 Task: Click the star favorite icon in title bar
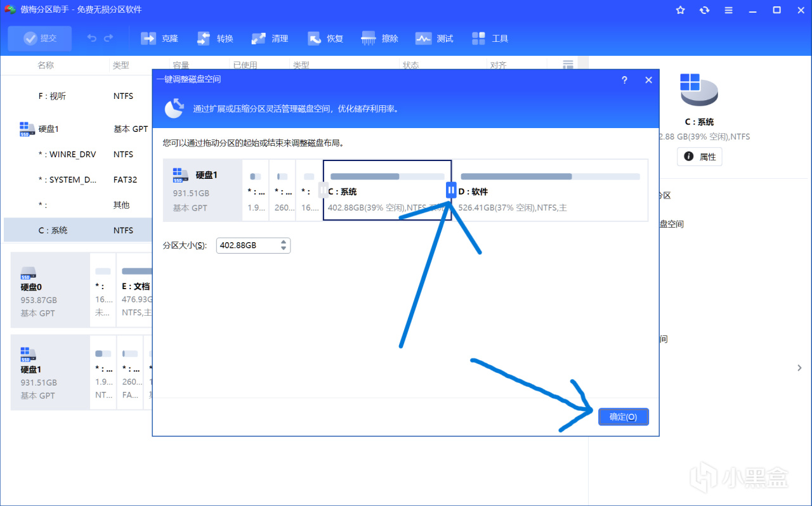tap(681, 10)
